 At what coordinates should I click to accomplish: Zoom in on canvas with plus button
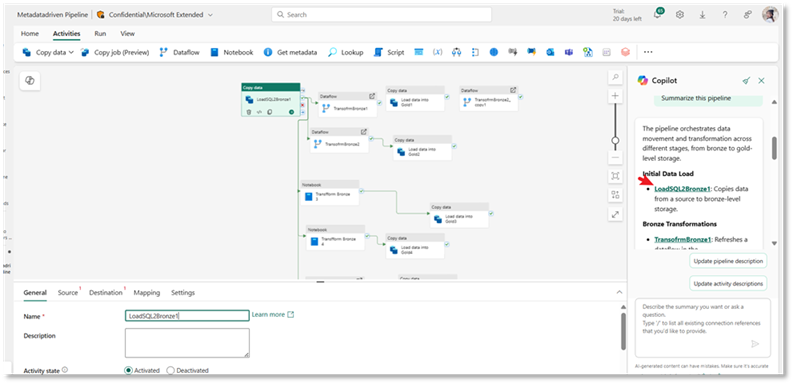[x=615, y=96]
